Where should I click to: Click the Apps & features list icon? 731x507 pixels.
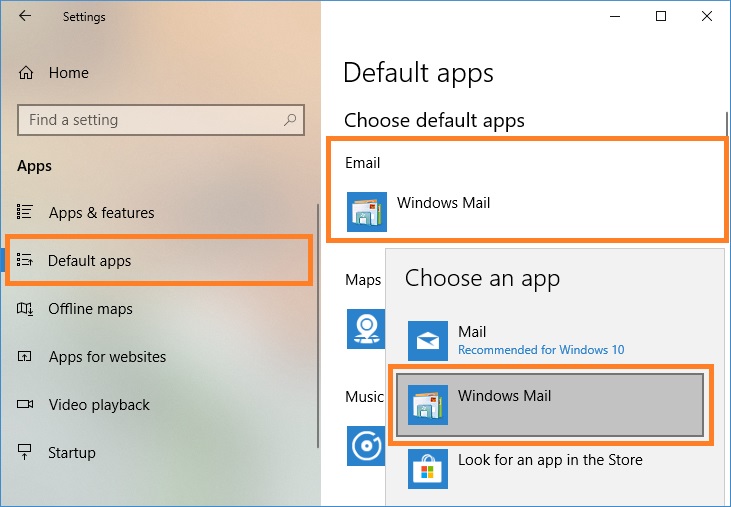coord(25,212)
